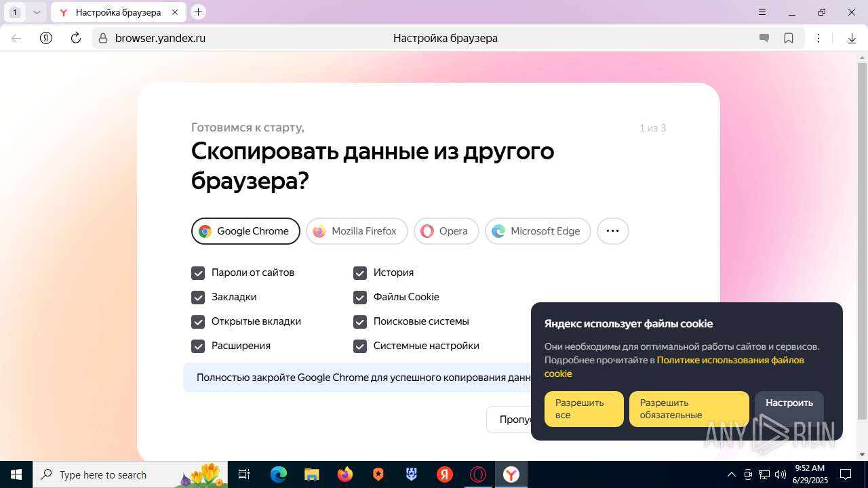This screenshot has height=488, width=868.
Task: Open the volume tray icon
Action: click(781, 474)
